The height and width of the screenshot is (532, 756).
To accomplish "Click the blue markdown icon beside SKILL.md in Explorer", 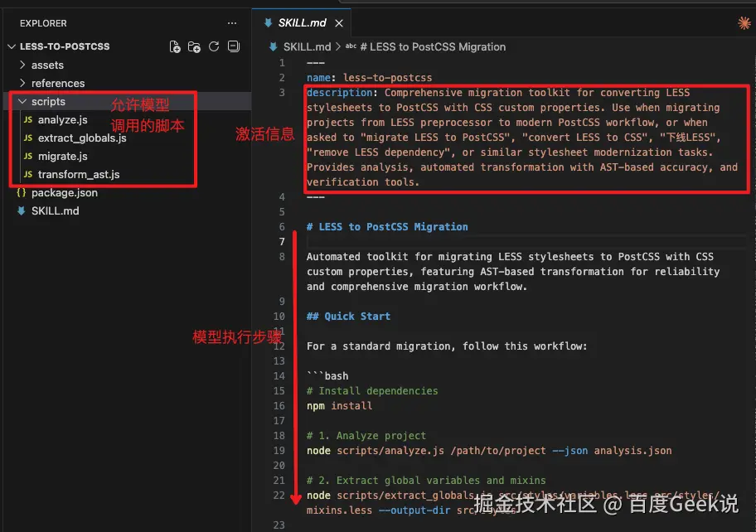I will [x=22, y=211].
